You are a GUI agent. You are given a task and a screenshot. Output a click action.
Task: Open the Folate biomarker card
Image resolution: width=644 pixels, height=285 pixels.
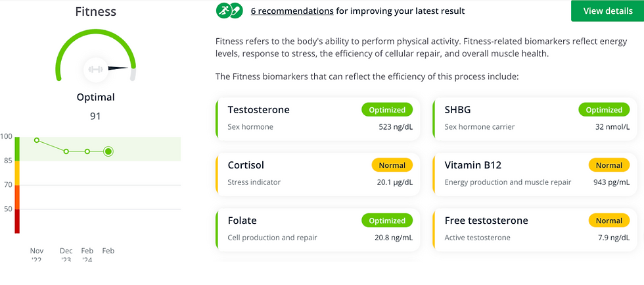(318, 230)
